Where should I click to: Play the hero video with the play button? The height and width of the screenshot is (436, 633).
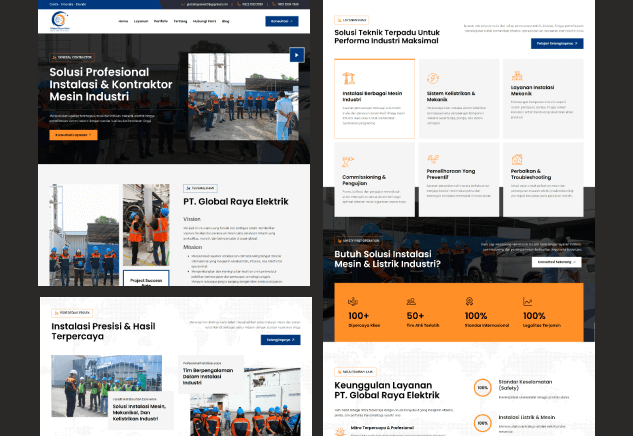tap(297, 55)
